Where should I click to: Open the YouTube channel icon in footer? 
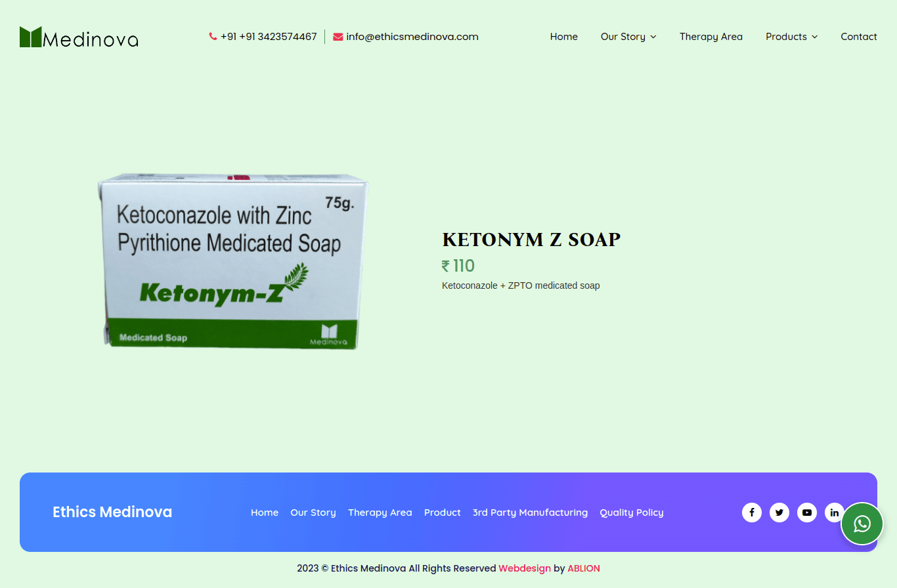(x=807, y=513)
